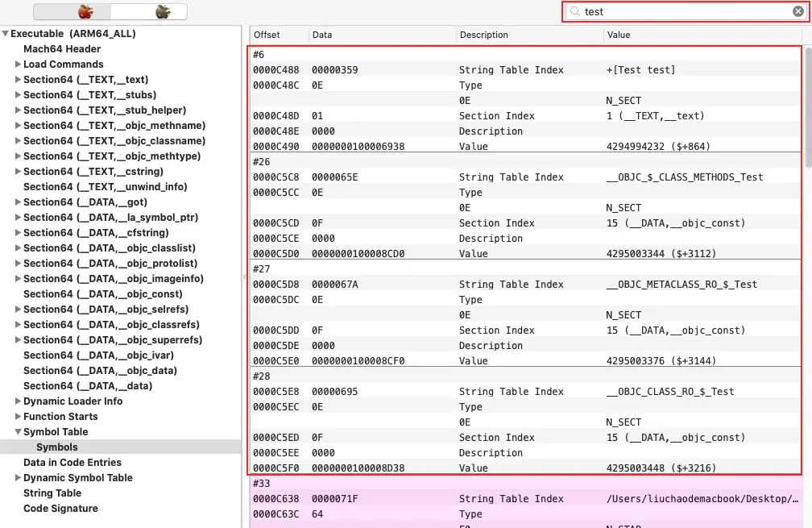Select Mach64 Header in the sidebar
This screenshot has height=528, width=812.
[62, 49]
